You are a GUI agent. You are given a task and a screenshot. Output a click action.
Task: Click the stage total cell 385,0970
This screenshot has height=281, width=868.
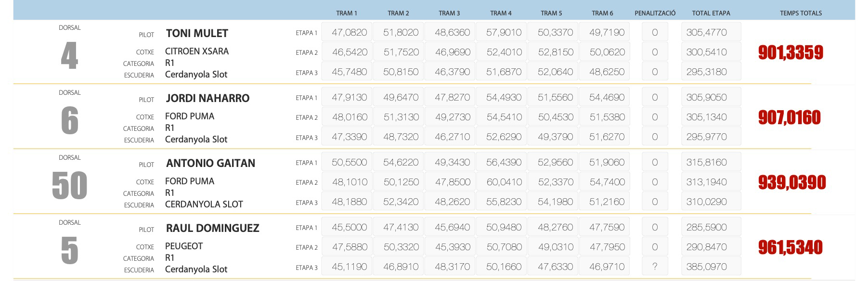707,267
